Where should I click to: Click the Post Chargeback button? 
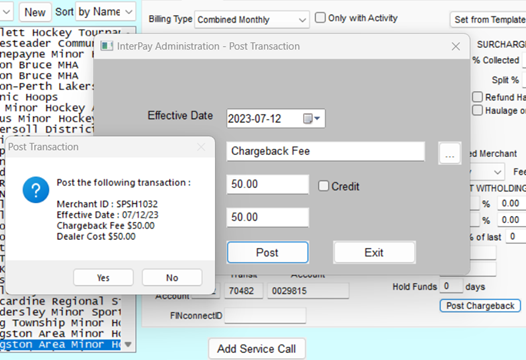(480, 306)
